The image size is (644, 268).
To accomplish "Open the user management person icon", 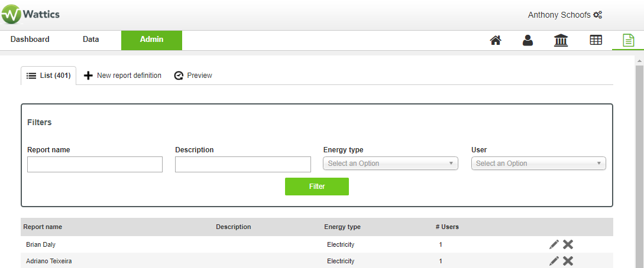I will coord(528,40).
